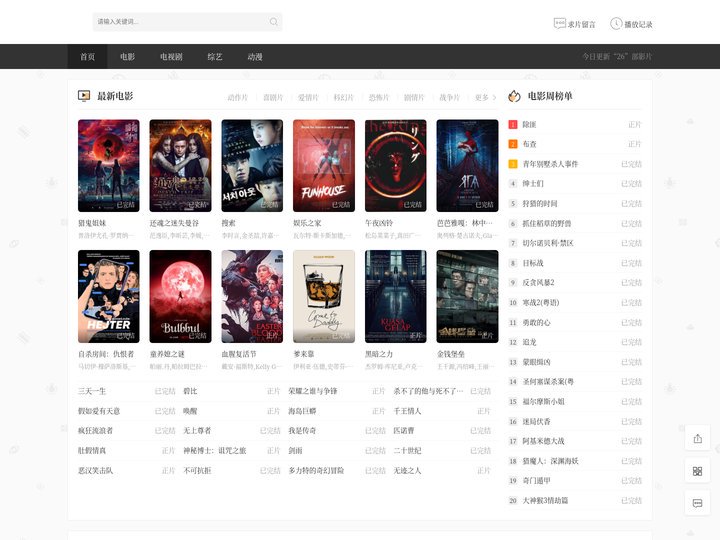Viewport: 720px width, 540px height.
Task: Click the red rank 1 badge
Action: (513, 124)
